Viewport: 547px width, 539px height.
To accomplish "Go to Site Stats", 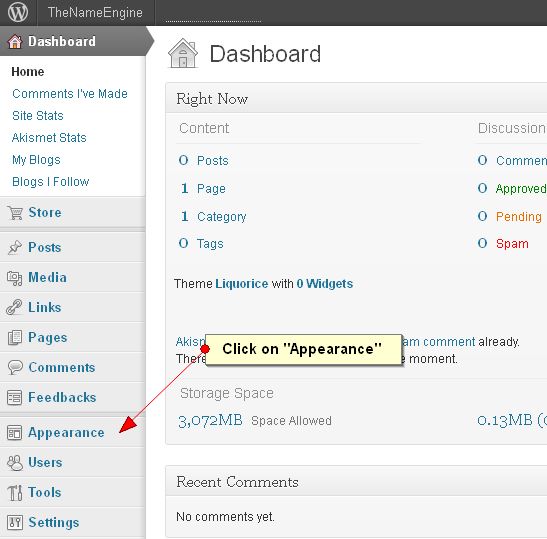I will click(x=38, y=115).
